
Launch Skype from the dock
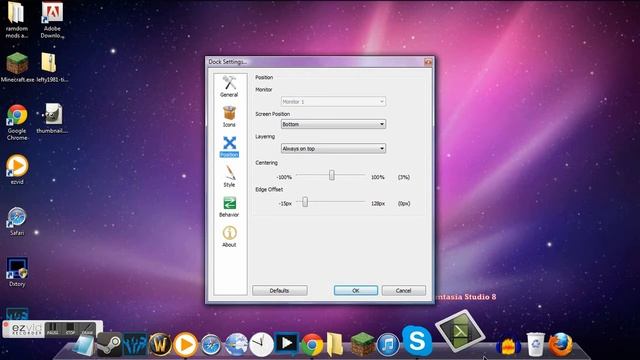click(x=417, y=340)
